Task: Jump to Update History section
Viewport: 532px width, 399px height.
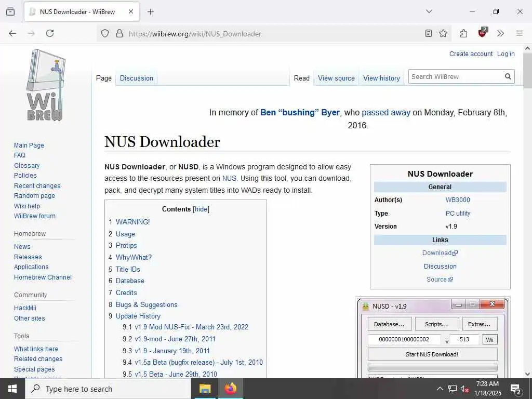Action: (x=138, y=316)
